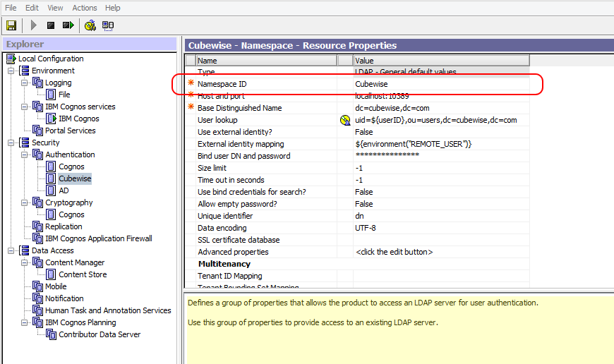The image size is (614, 364).
Task: Click the Save configuration floppy disk icon
Action: [11, 25]
